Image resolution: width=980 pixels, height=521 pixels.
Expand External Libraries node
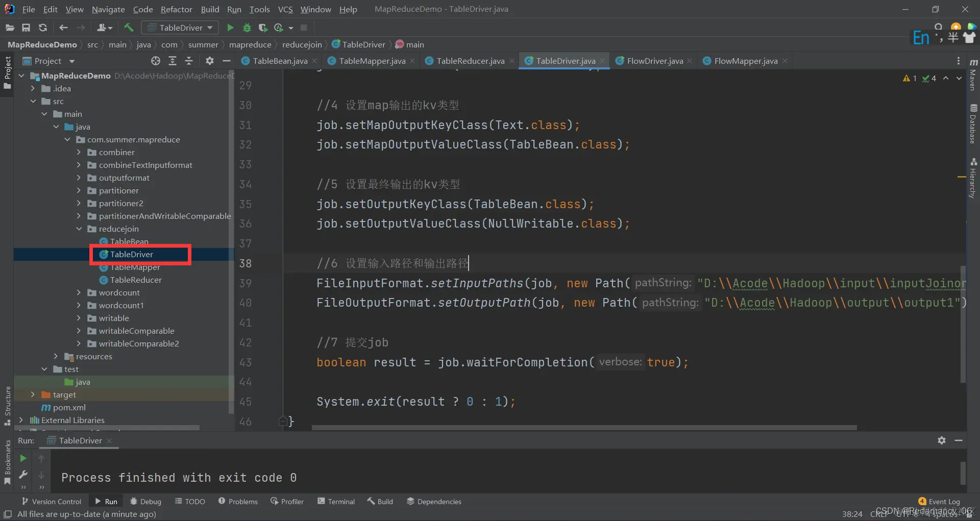[x=21, y=420]
